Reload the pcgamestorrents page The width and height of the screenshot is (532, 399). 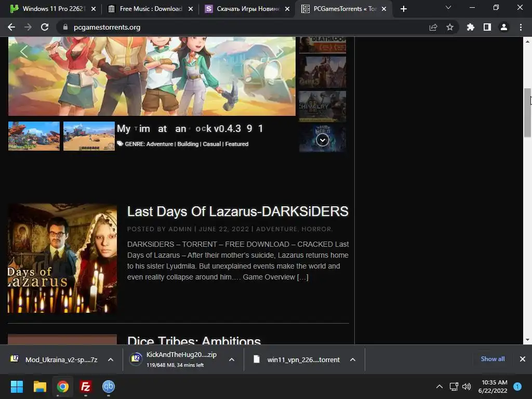(45, 27)
